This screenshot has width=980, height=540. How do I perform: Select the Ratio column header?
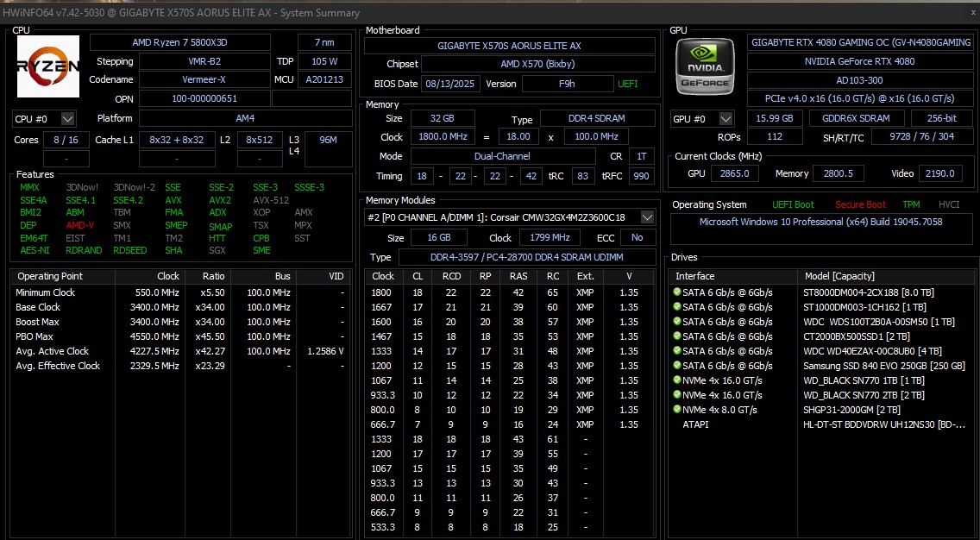coord(207,276)
